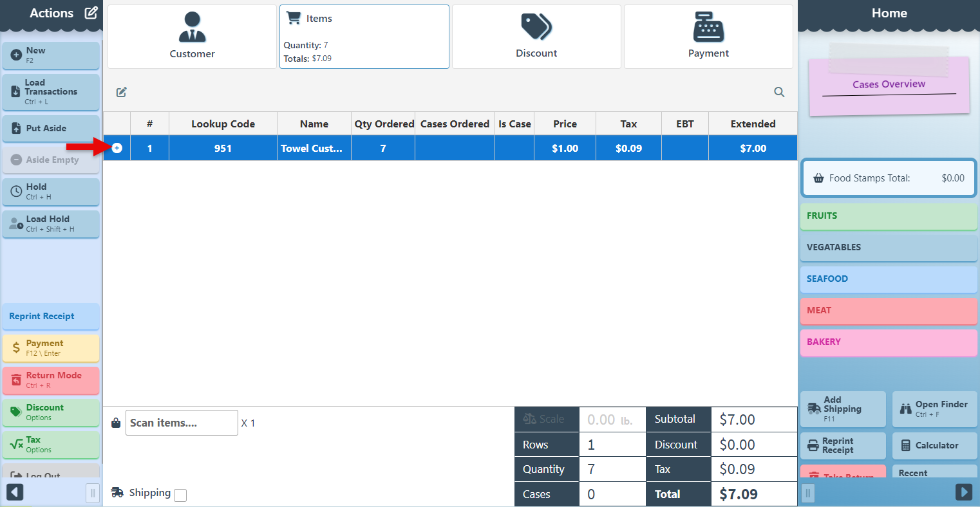Switch to the Payment tab at top
Screen dimensions: 980x507
coord(708,37)
